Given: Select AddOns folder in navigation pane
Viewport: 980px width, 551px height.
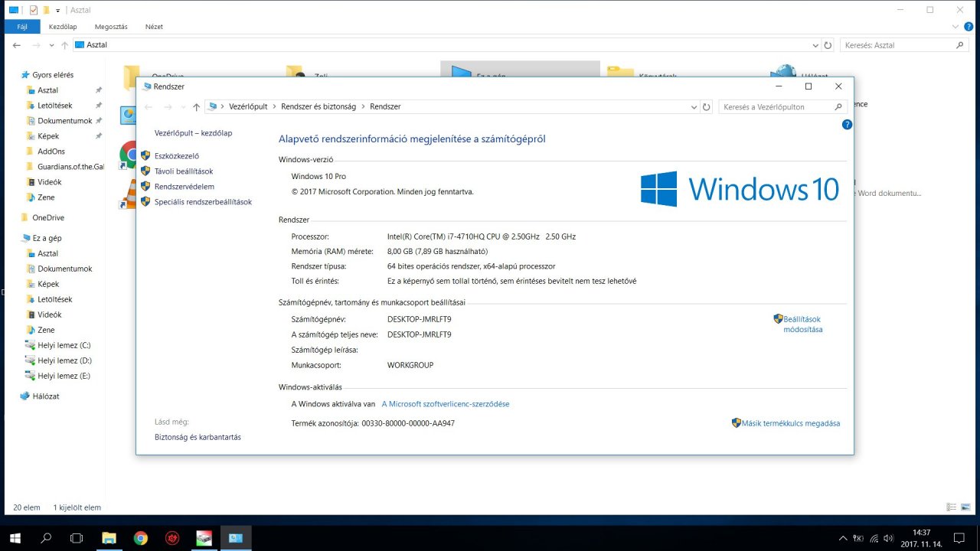Looking at the screenshot, I should coord(51,152).
